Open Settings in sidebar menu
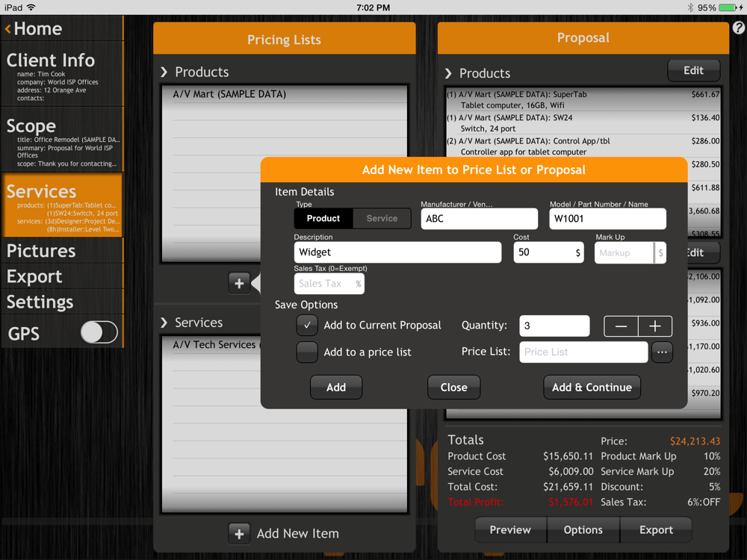Screen dimensions: 747x560 pyautogui.click(x=40, y=302)
